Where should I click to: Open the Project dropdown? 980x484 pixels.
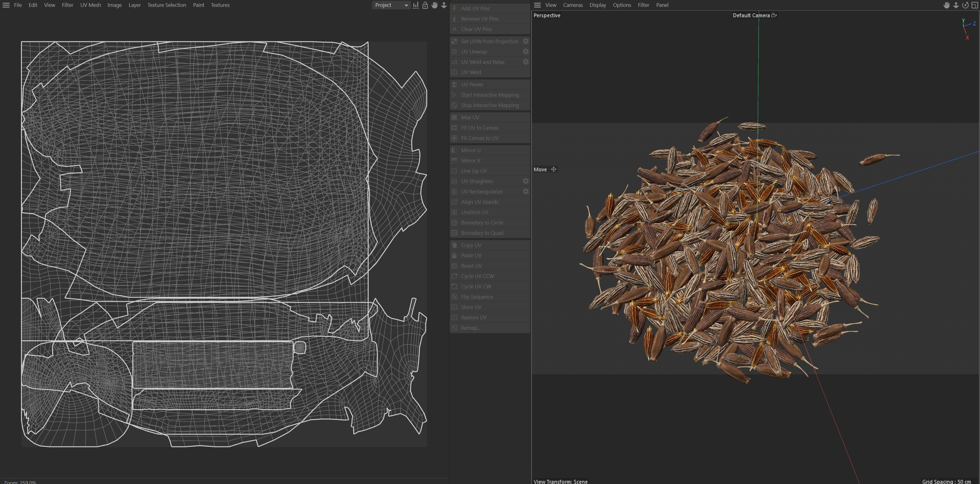point(391,5)
